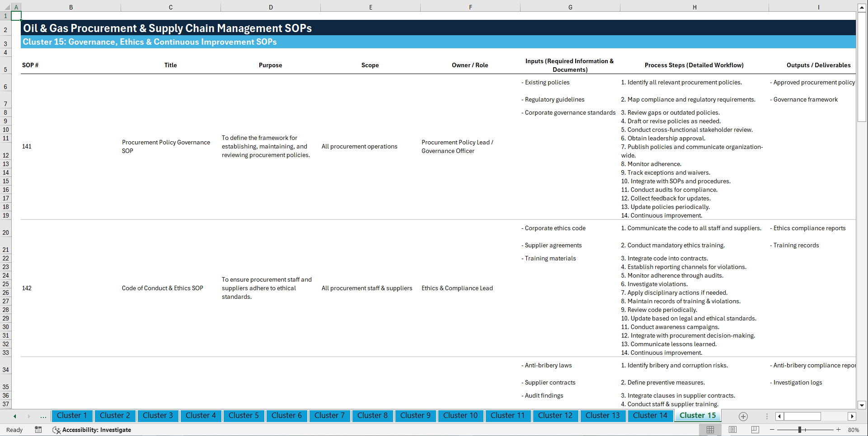
Task: Start macro recording from the status bar icon
Action: 38,430
